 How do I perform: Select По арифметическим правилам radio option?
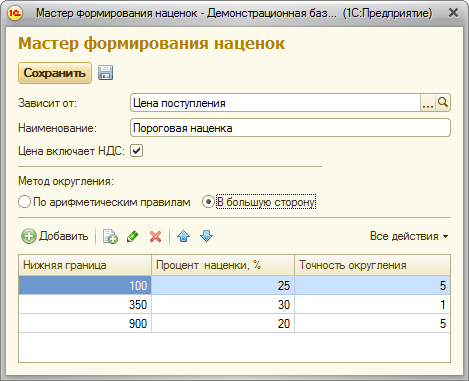tap(24, 202)
